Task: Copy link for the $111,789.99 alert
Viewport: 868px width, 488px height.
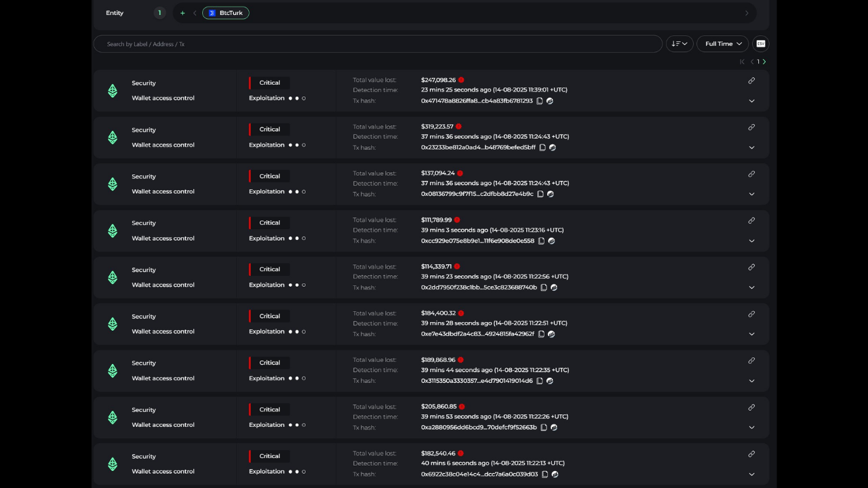Action: (751, 220)
